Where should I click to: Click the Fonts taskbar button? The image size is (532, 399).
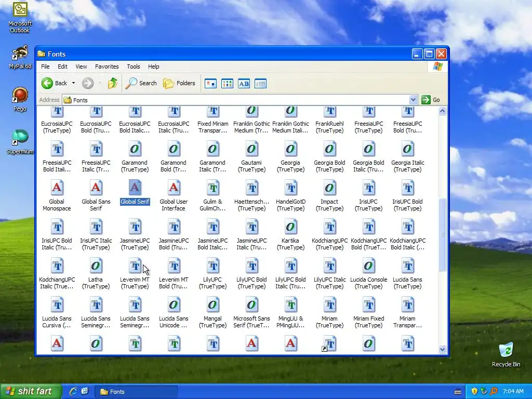click(136, 392)
